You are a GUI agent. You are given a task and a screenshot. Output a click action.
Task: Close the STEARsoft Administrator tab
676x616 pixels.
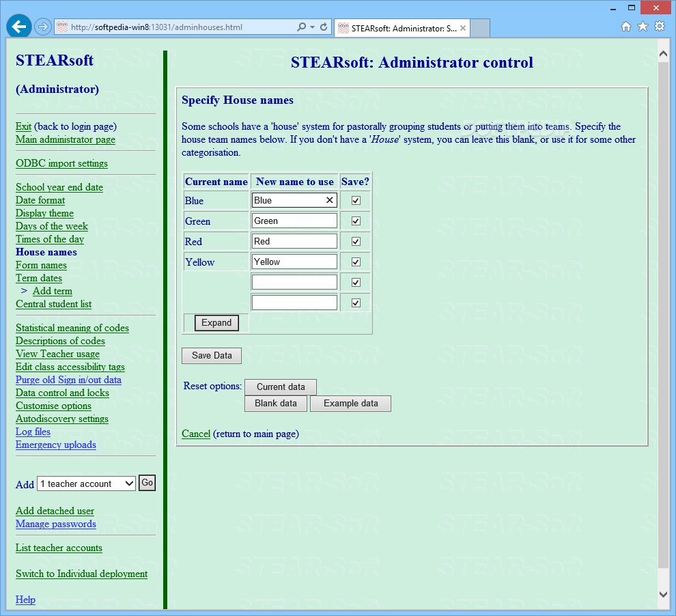pyautogui.click(x=462, y=28)
